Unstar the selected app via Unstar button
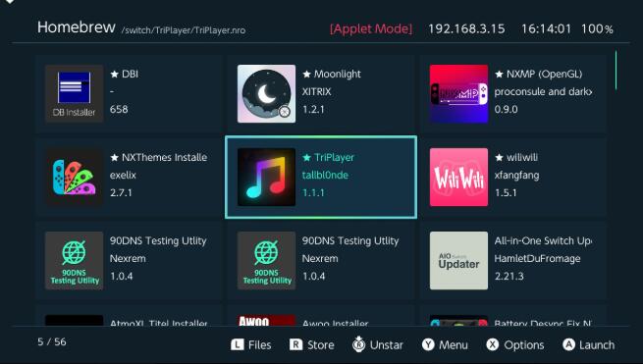The image size is (643, 364). 378,344
